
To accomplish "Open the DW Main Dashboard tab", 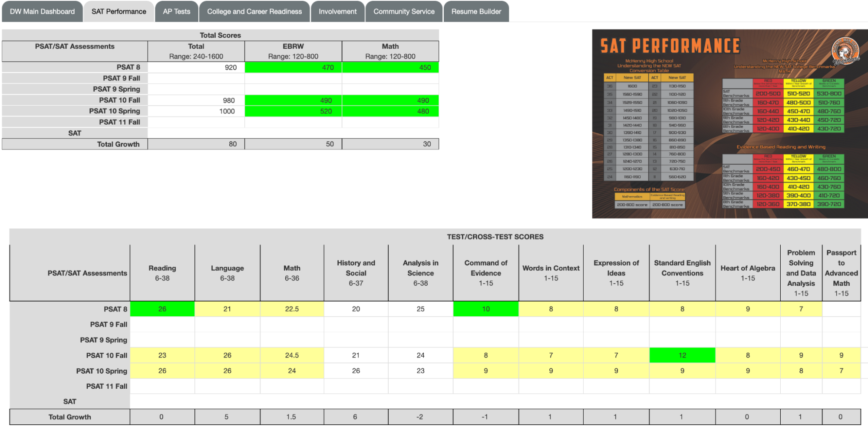I will (42, 11).
